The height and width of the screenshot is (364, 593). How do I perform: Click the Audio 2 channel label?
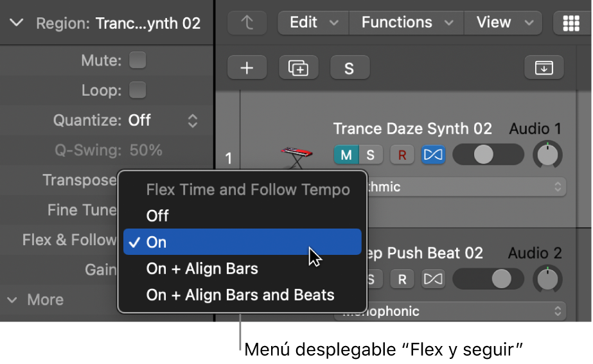click(x=535, y=253)
